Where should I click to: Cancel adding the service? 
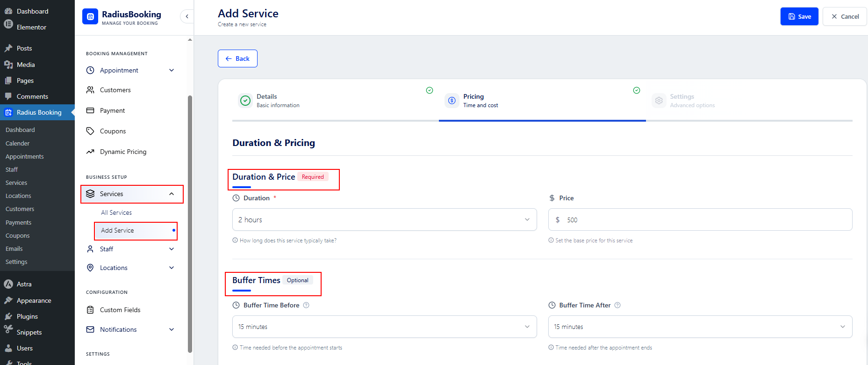845,16
